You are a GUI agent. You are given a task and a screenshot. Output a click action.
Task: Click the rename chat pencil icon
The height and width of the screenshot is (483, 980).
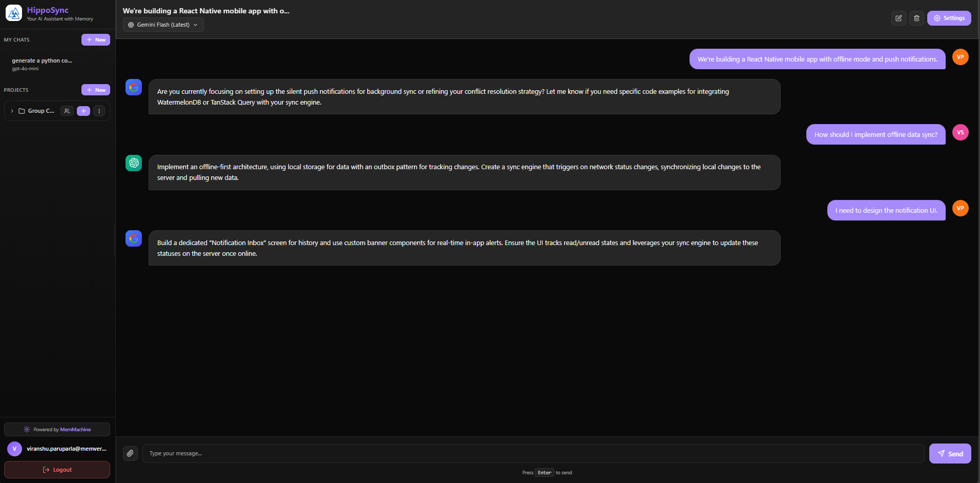coord(899,18)
